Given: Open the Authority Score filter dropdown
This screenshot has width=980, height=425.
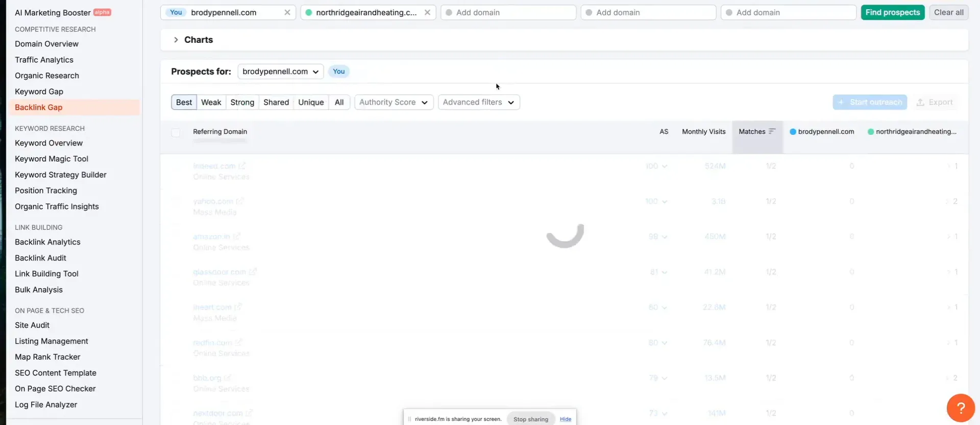Looking at the screenshot, I should pos(394,102).
